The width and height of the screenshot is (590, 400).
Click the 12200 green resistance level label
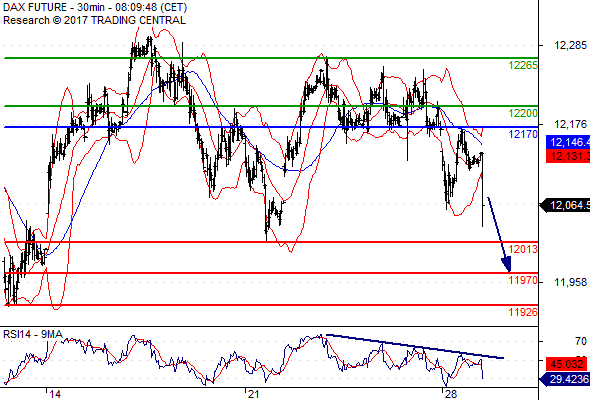pyautogui.click(x=523, y=113)
